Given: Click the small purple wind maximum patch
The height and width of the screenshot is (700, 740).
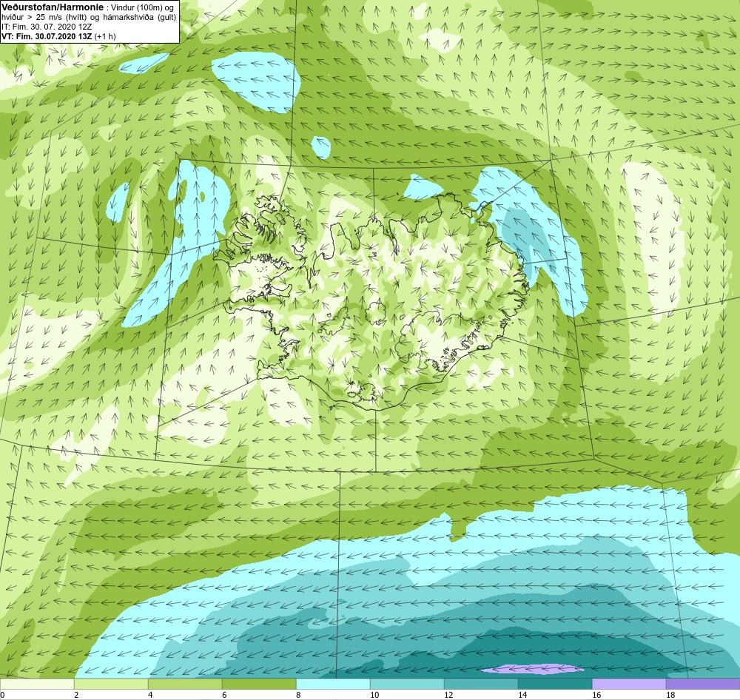Looking at the screenshot, I should [x=532, y=669].
